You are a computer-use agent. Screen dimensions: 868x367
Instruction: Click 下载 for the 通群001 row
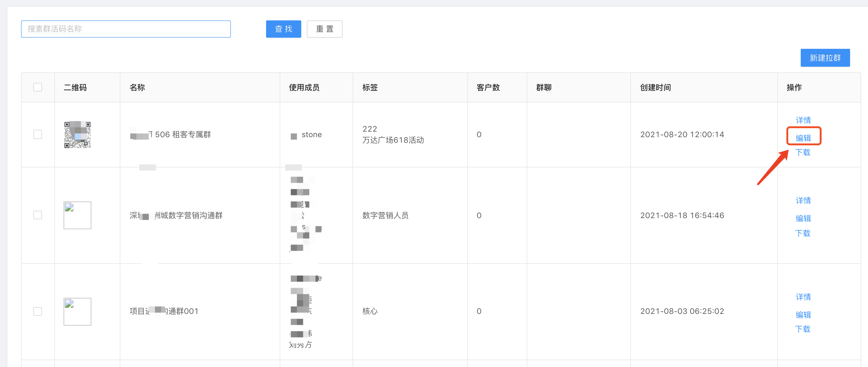(803, 329)
